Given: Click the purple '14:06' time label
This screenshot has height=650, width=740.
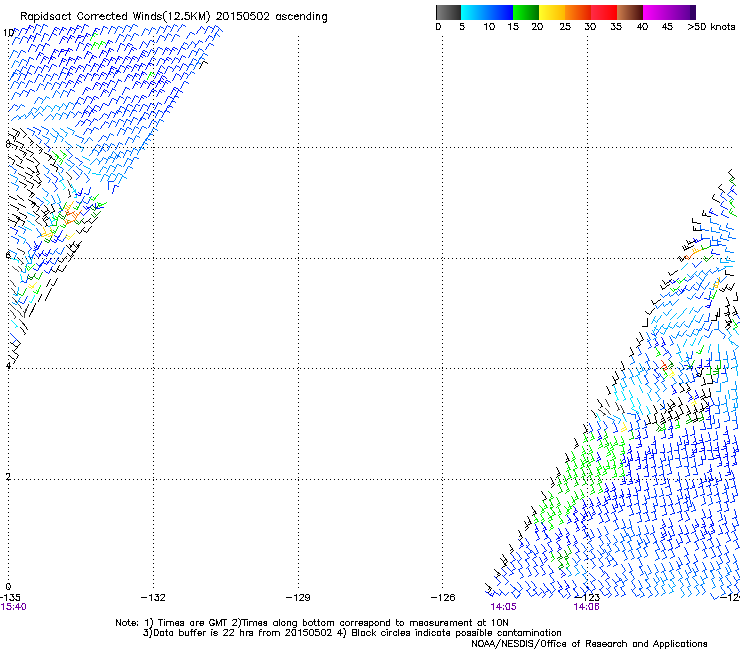Looking at the screenshot, I should (x=587, y=607).
